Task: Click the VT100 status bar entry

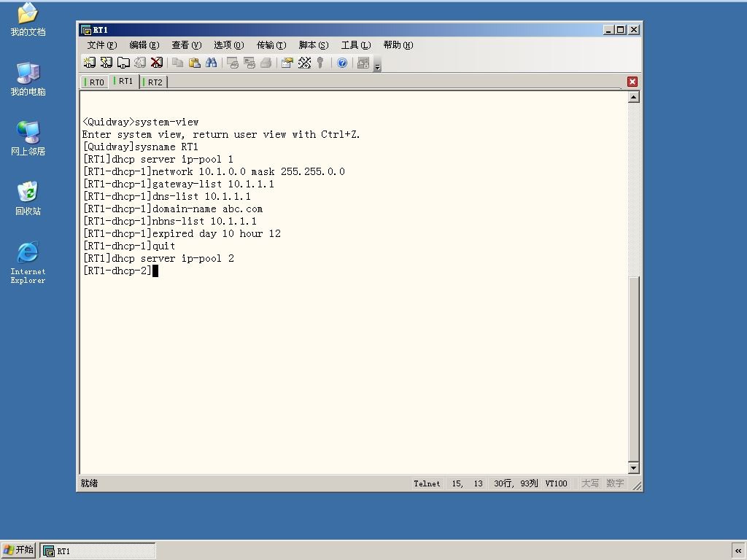Action: [557, 484]
